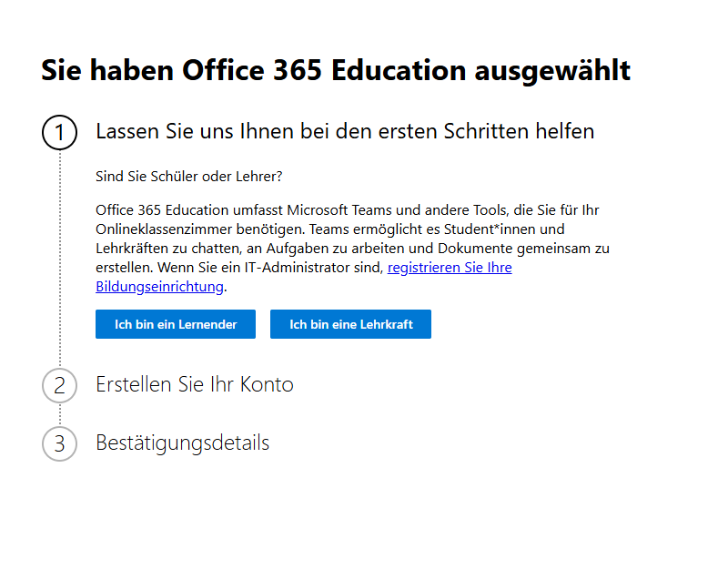728x580 pixels.
Task: Expand the "Bestätigungsdetails" step title
Action: click(x=183, y=443)
